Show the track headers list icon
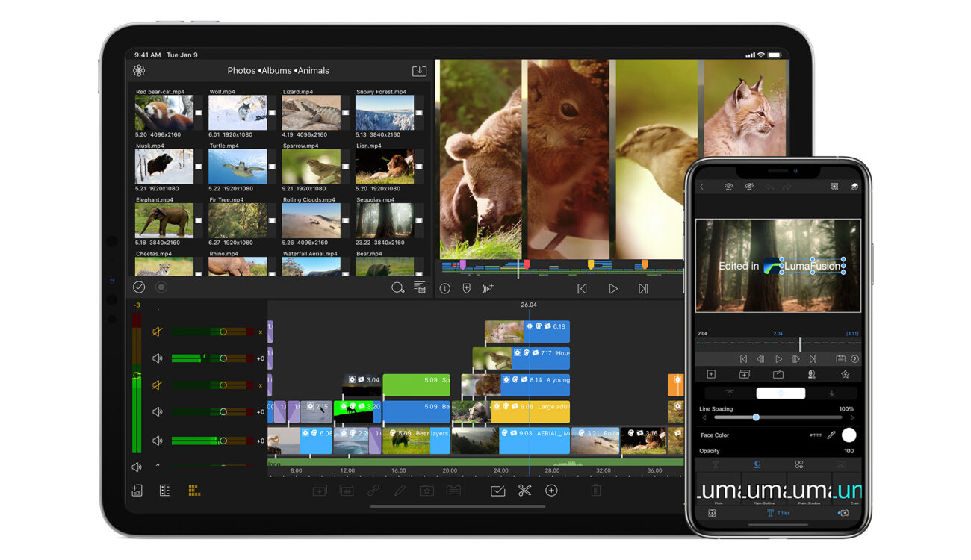The width and height of the screenshot is (971, 560). pos(165,491)
